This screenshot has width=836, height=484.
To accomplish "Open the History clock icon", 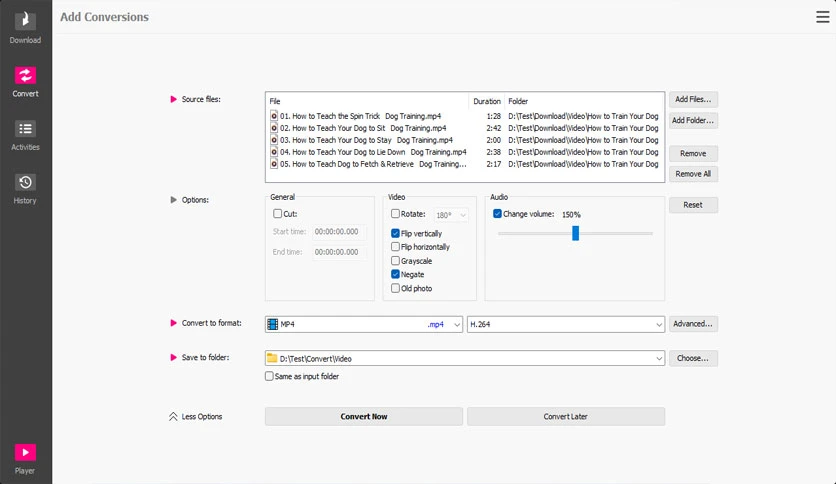I will (x=25, y=182).
